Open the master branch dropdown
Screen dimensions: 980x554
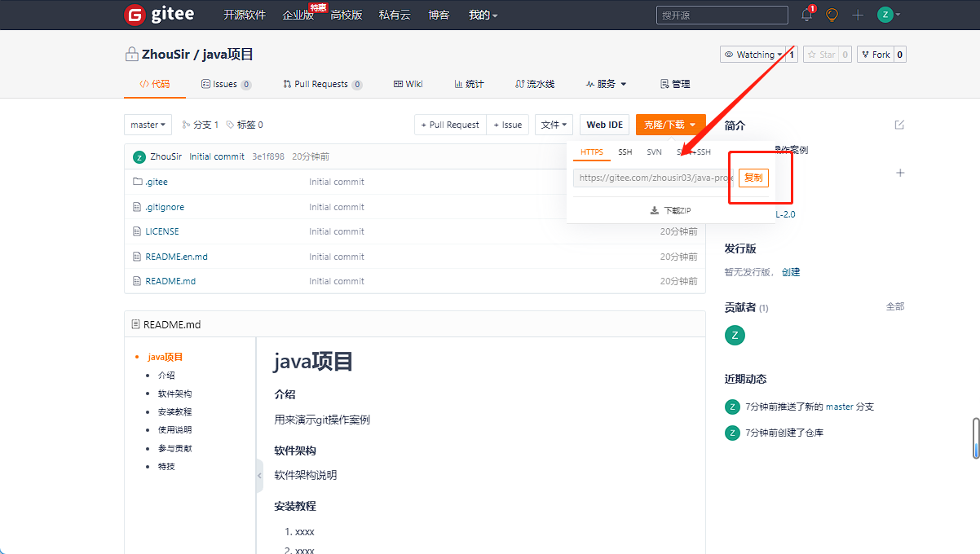click(148, 125)
